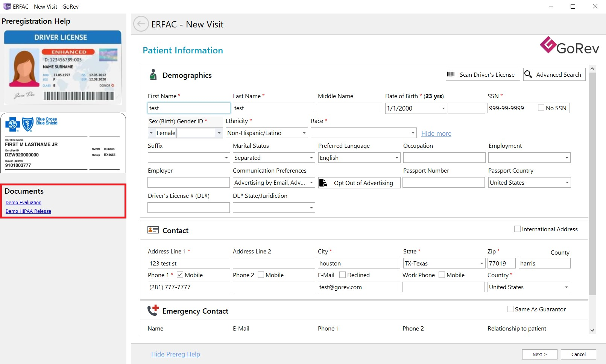Click the Middle Name input field
This screenshot has width=606, height=364.
(349, 108)
